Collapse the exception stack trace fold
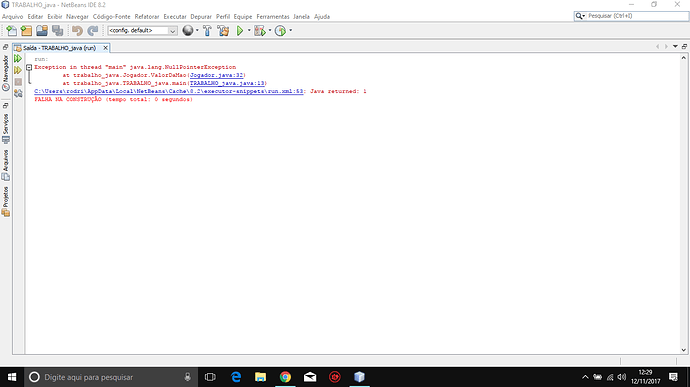This screenshot has height=387, width=690. pyautogui.click(x=29, y=67)
